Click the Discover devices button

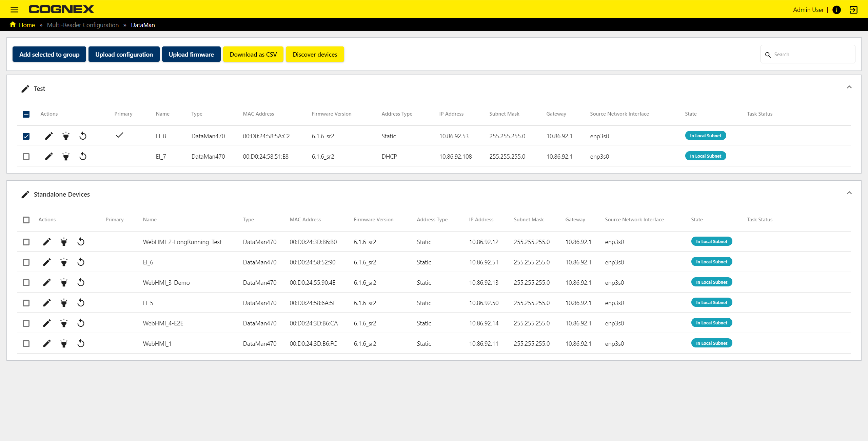315,54
